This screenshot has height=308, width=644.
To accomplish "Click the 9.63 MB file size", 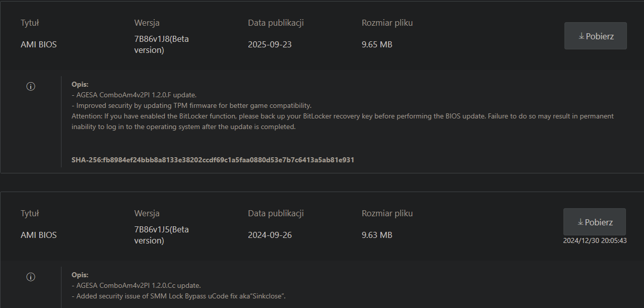I will [x=377, y=235].
